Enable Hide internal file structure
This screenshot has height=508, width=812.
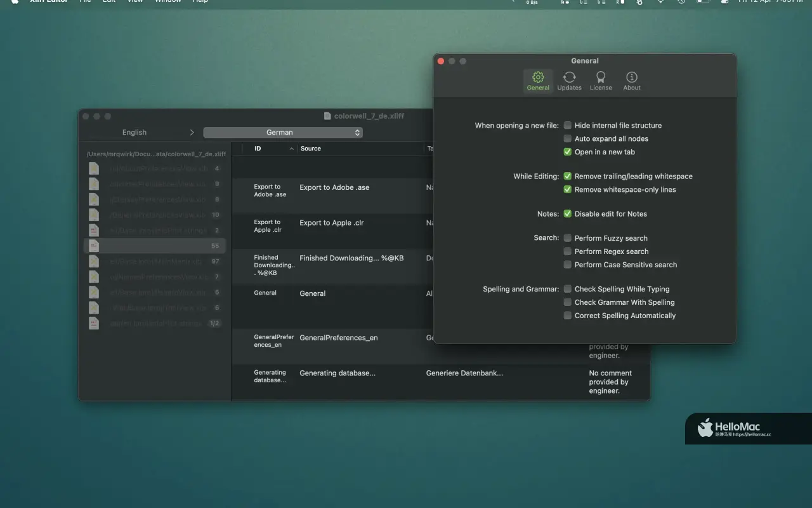pyautogui.click(x=568, y=126)
